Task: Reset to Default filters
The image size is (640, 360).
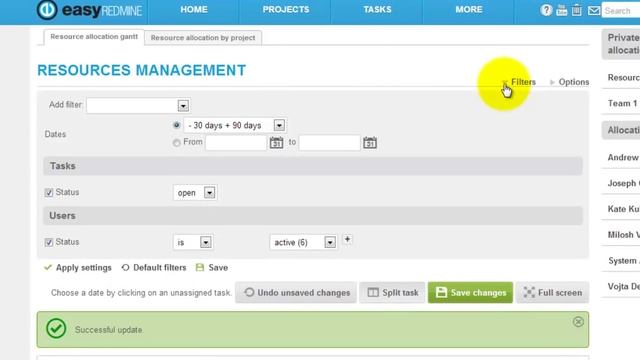Action: (154, 268)
